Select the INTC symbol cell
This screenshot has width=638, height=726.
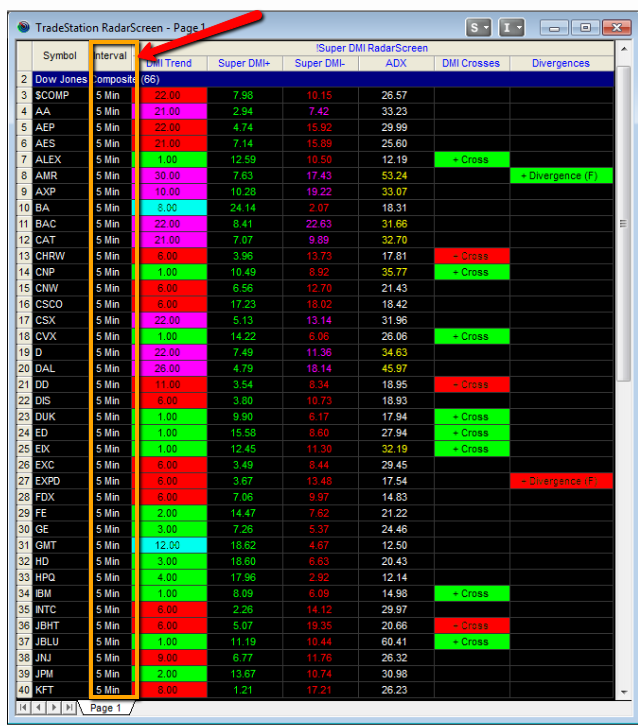coord(60,610)
